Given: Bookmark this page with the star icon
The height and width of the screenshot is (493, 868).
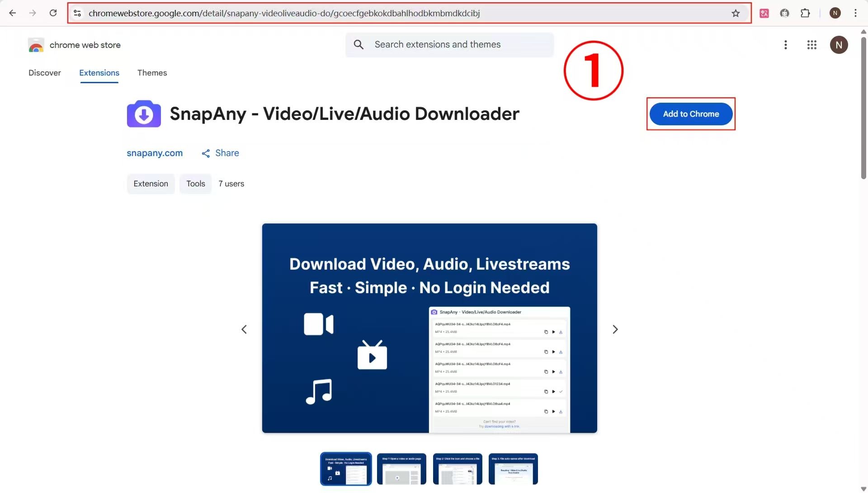Looking at the screenshot, I should pos(736,13).
